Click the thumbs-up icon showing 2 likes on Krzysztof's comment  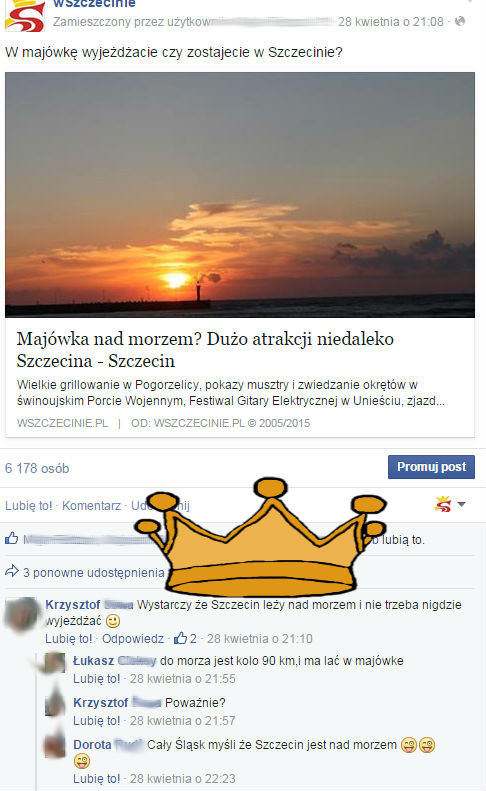180,638
